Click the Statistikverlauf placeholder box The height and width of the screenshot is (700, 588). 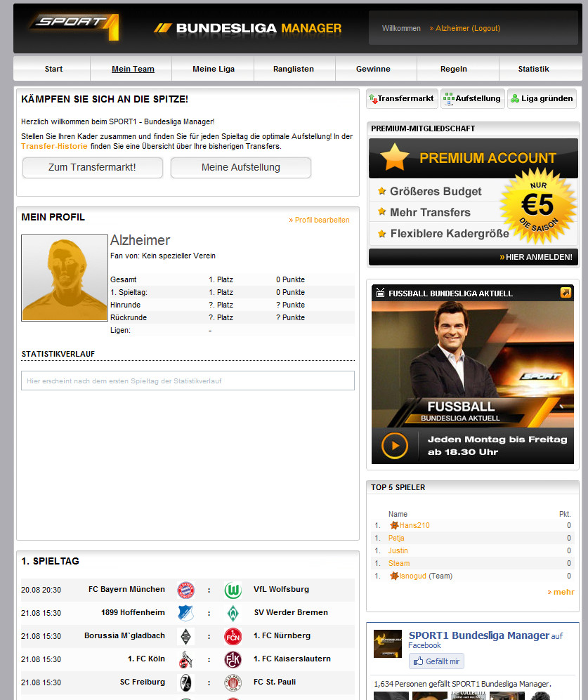(x=188, y=381)
